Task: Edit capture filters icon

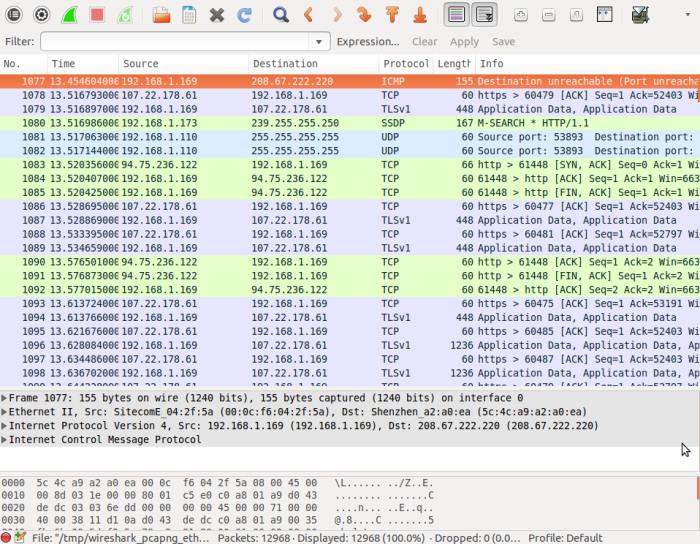Action: [x=640, y=15]
